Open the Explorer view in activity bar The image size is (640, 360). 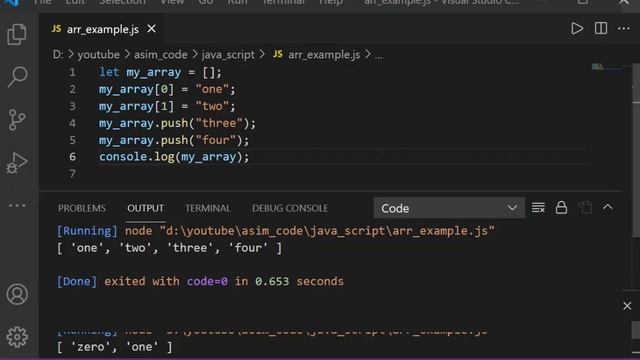point(17,34)
